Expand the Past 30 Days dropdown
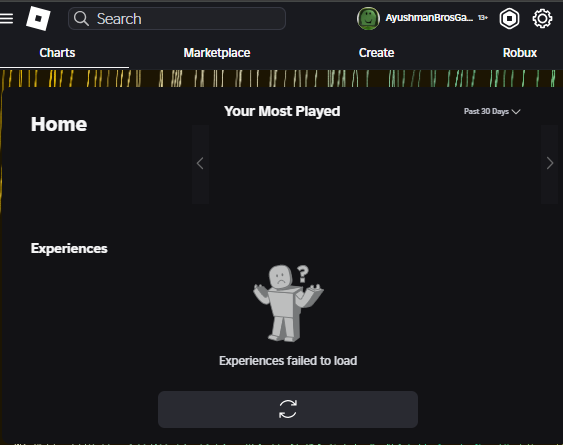The image size is (563, 445). (x=492, y=111)
